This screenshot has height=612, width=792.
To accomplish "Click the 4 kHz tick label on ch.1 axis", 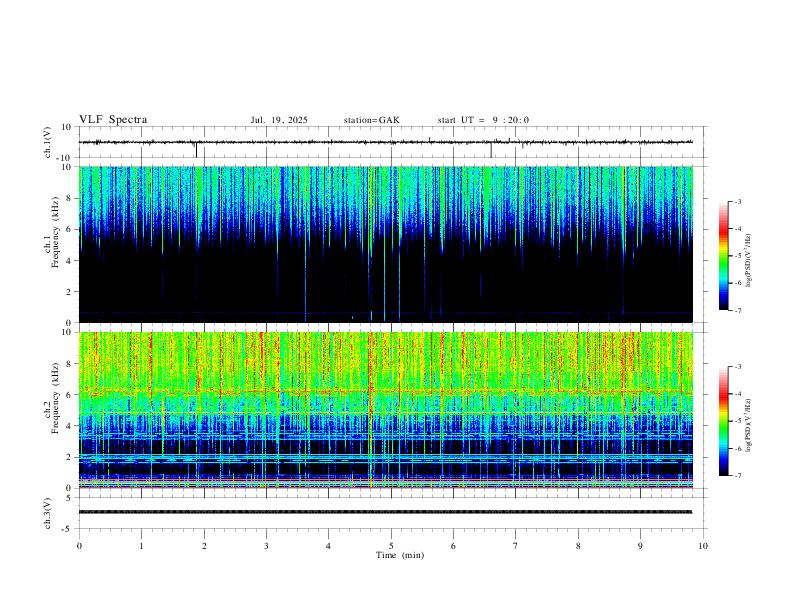I will pos(70,261).
